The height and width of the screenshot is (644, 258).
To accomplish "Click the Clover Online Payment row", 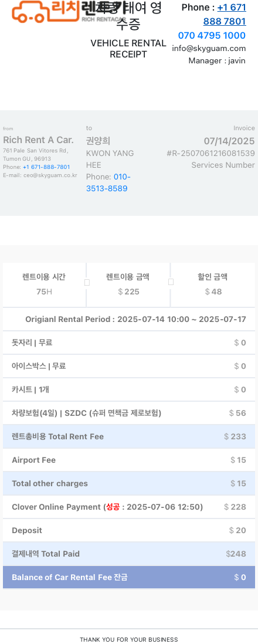I will 129,507.
